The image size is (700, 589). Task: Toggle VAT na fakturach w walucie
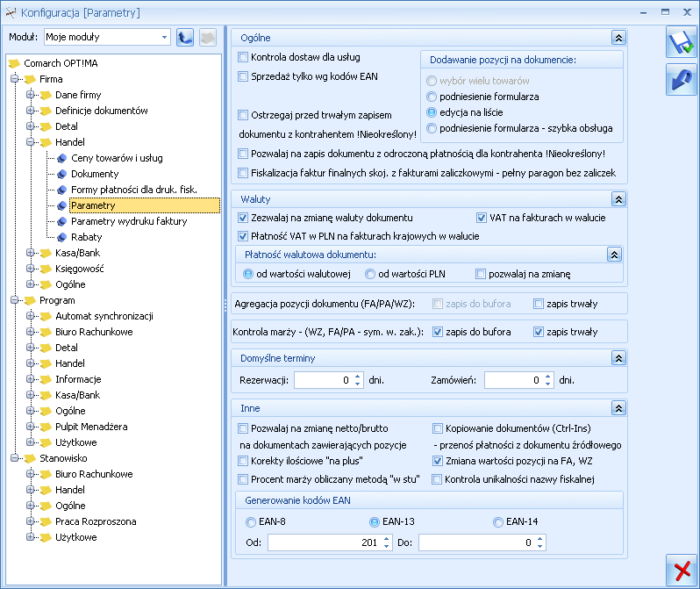(x=482, y=218)
